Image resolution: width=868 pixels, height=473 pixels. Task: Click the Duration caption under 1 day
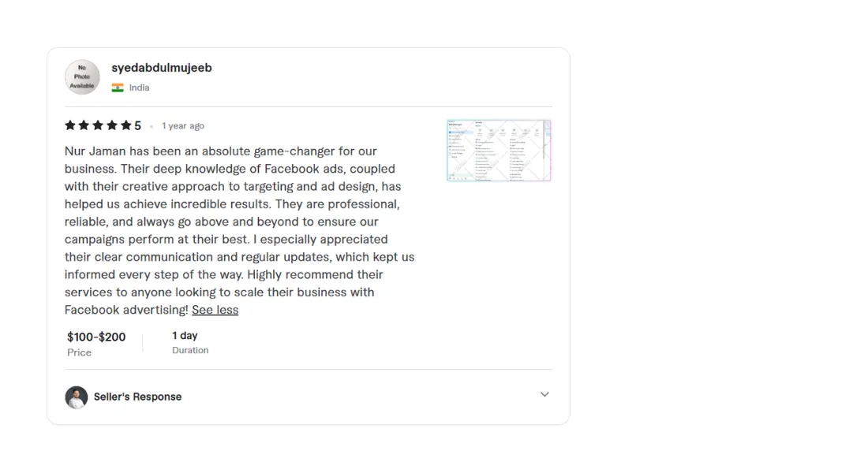point(190,351)
